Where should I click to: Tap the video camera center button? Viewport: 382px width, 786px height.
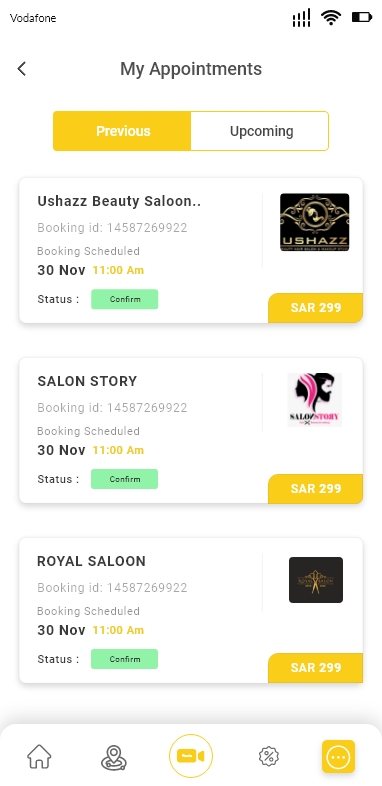click(191, 756)
